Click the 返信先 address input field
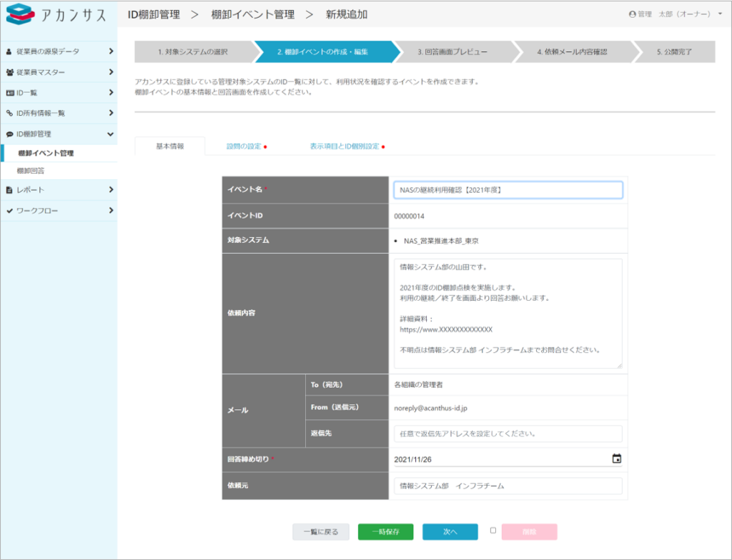 [508, 434]
